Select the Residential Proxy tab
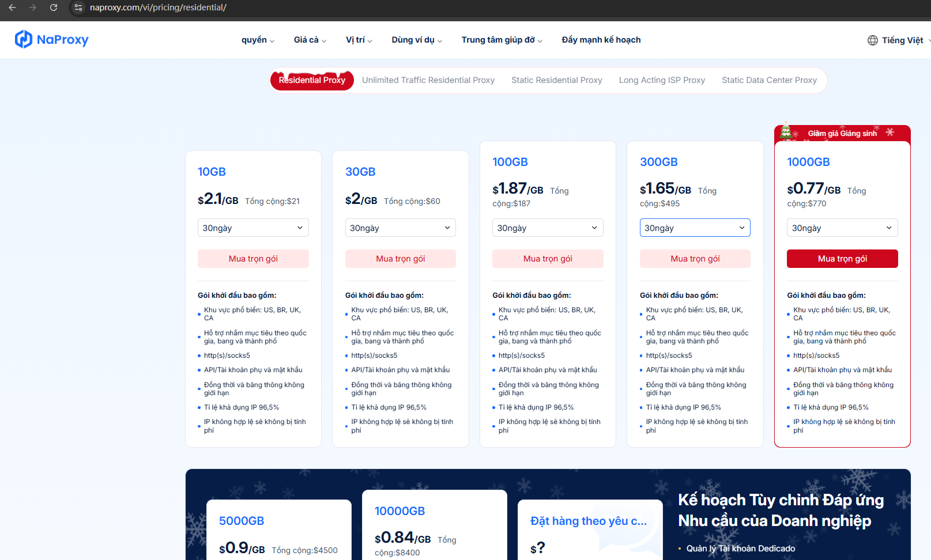Viewport: 931px width, 560px height. tap(312, 80)
